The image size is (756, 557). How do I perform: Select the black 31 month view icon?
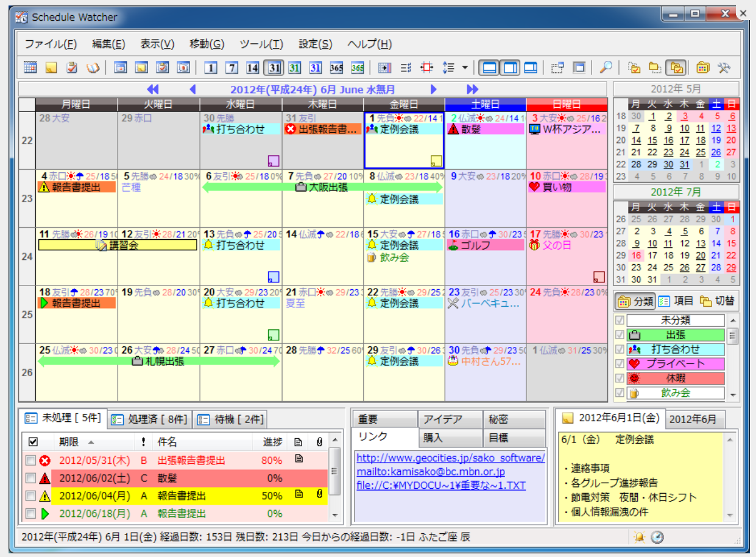click(274, 68)
